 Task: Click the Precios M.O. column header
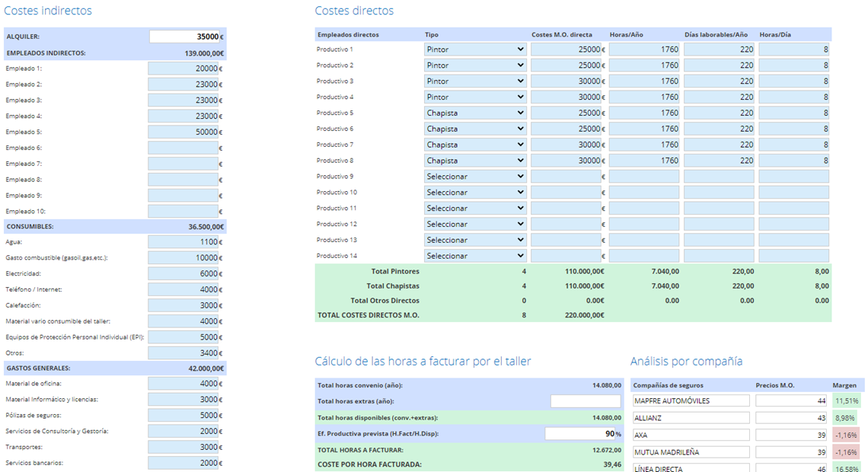coord(775,386)
